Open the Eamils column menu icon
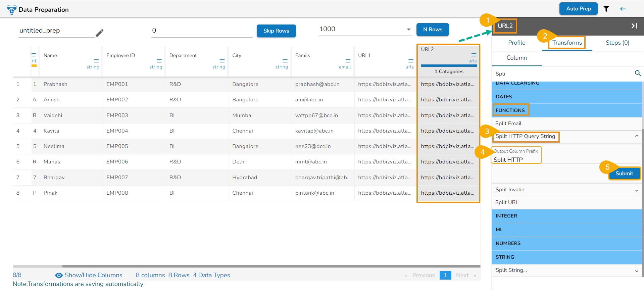Viewport: 644px width, 291px height. [x=348, y=61]
